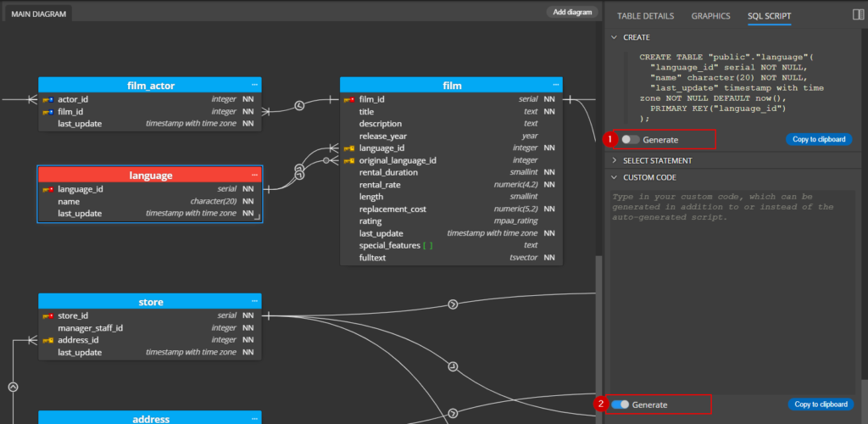The height and width of the screenshot is (424, 868).
Task: Disable Generate toggle under CUSTOM CODE
Action: [x=620, y=404]
